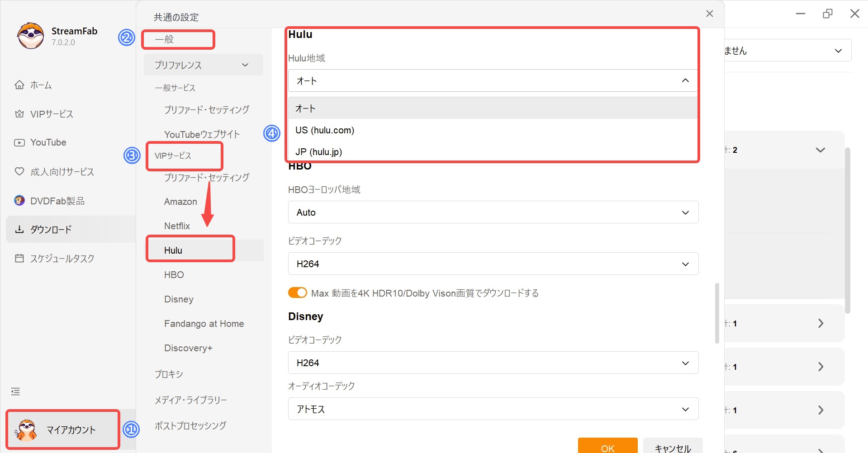Go to スケジュールタスク in main sidebar

click(62, 258)
